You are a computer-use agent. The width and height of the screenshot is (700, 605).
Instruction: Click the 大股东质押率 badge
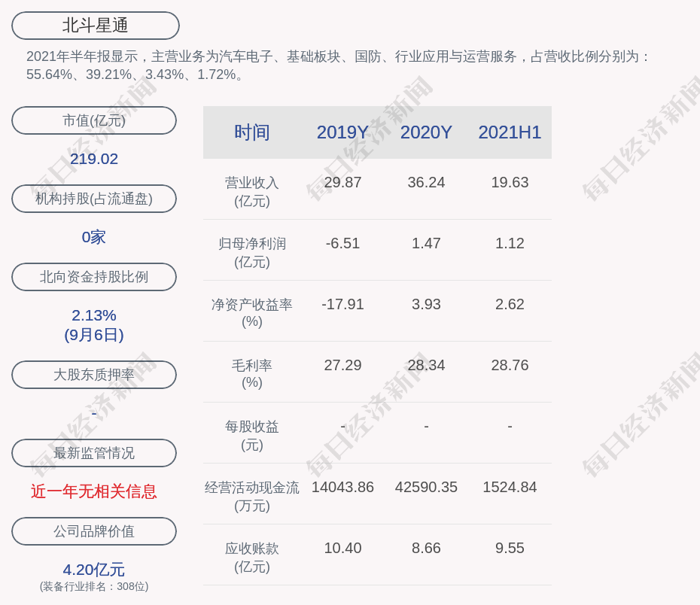(x=93, y=374)
